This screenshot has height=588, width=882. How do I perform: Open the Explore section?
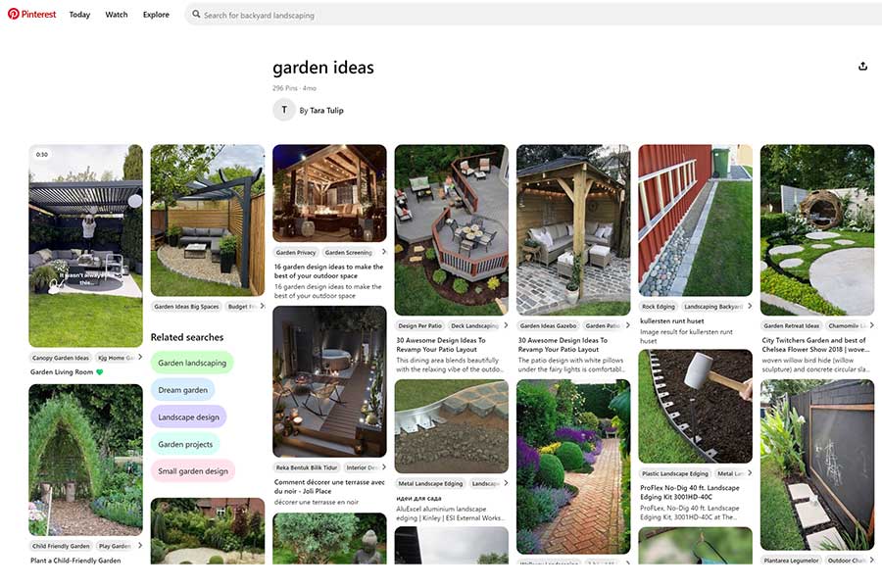pos(155,14)
